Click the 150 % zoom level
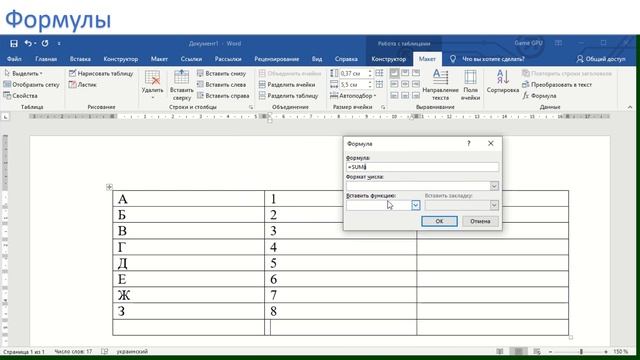 pos(621,351)
